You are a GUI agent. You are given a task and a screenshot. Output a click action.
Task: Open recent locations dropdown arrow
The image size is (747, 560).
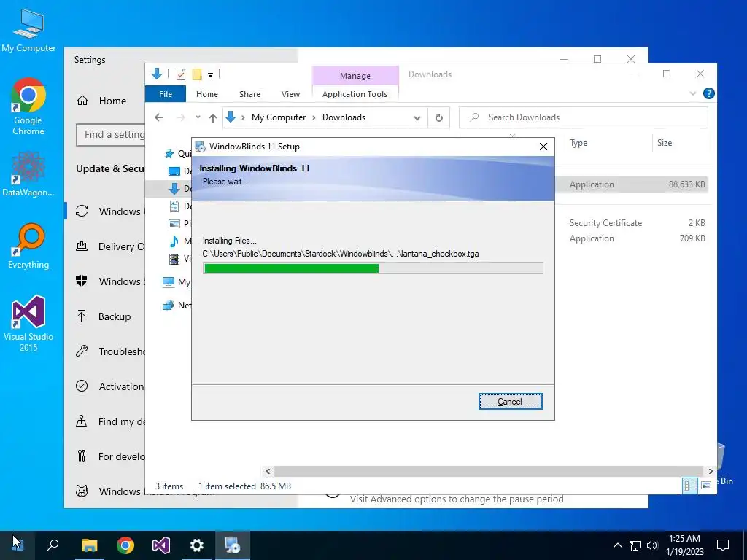(198, 117)
